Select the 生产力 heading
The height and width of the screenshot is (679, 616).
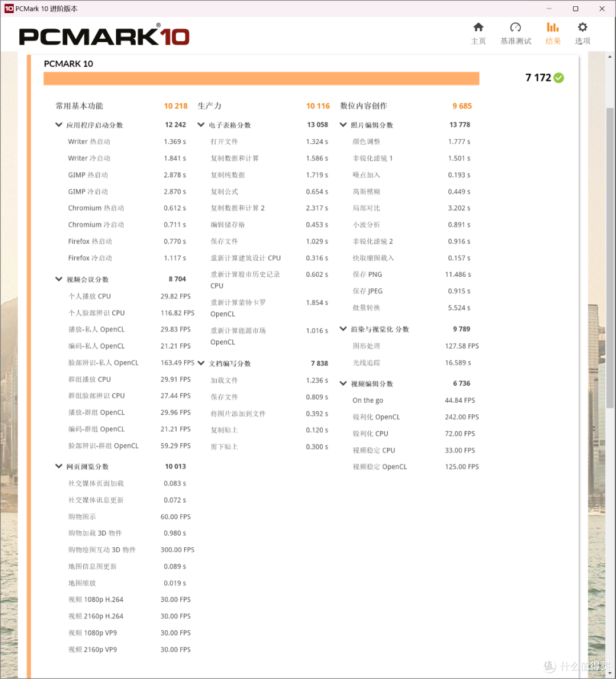pyautogui.click(x=209, y=106)
